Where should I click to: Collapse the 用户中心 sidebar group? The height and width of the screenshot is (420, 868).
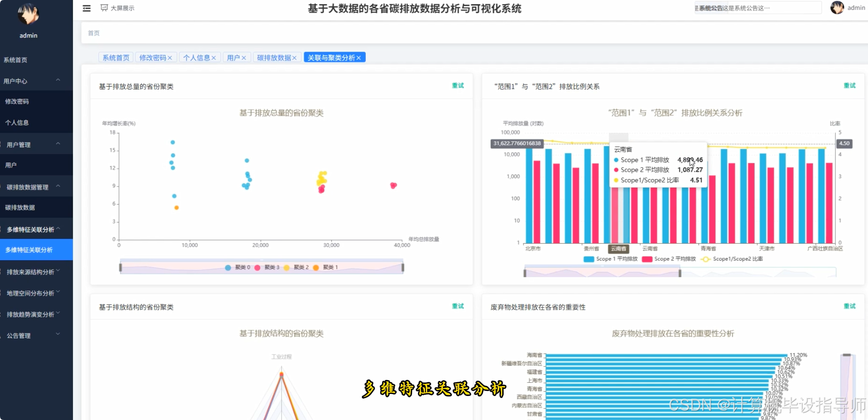[x=36, y=81]
